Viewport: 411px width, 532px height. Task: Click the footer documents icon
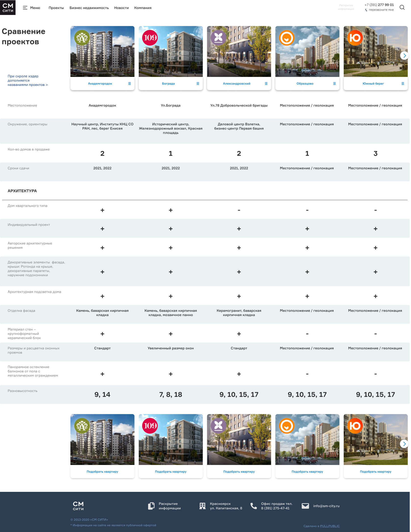point(151,506)
